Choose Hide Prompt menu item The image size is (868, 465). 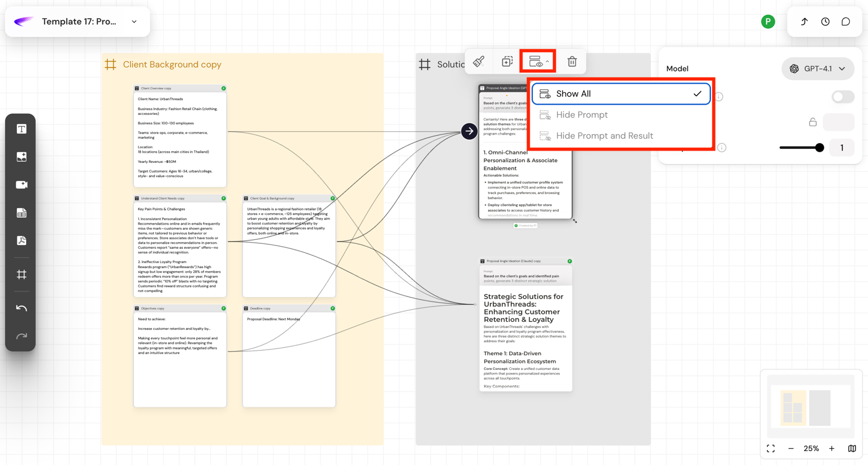pos(581,115)
